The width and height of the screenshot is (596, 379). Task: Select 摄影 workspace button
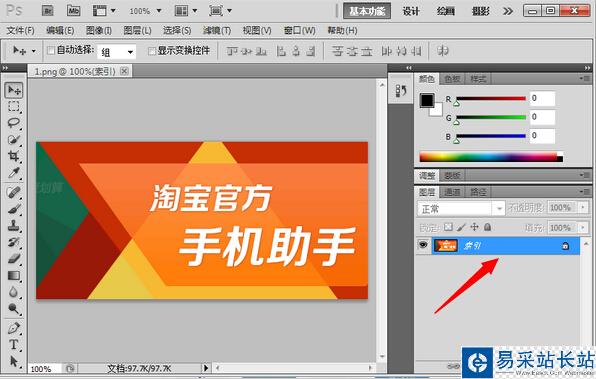coord(480,11)
